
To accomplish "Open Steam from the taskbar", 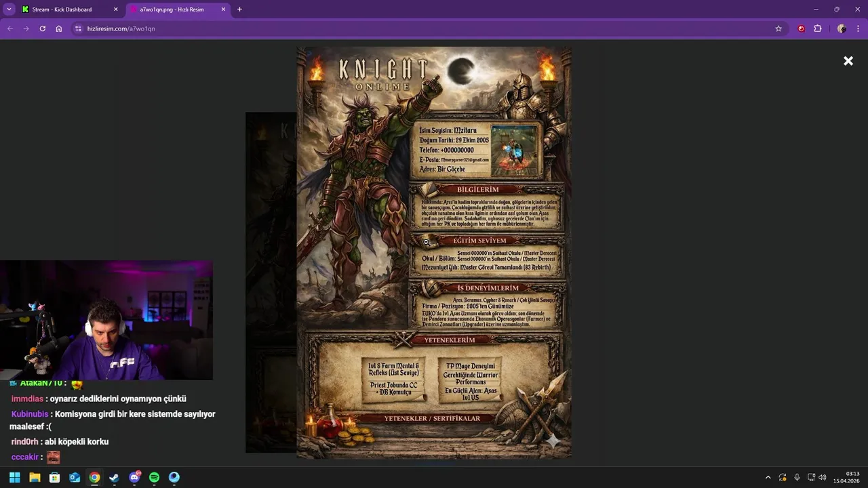I will tap(114, 477).
